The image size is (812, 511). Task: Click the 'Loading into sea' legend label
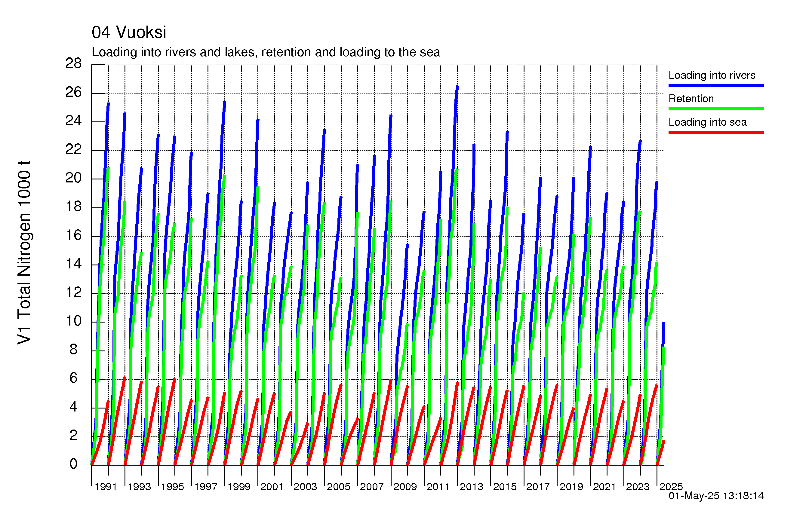[x=707, y=122]
